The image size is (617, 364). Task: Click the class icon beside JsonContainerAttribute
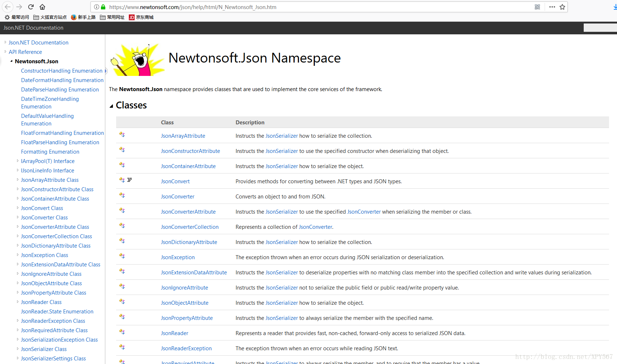122,165
